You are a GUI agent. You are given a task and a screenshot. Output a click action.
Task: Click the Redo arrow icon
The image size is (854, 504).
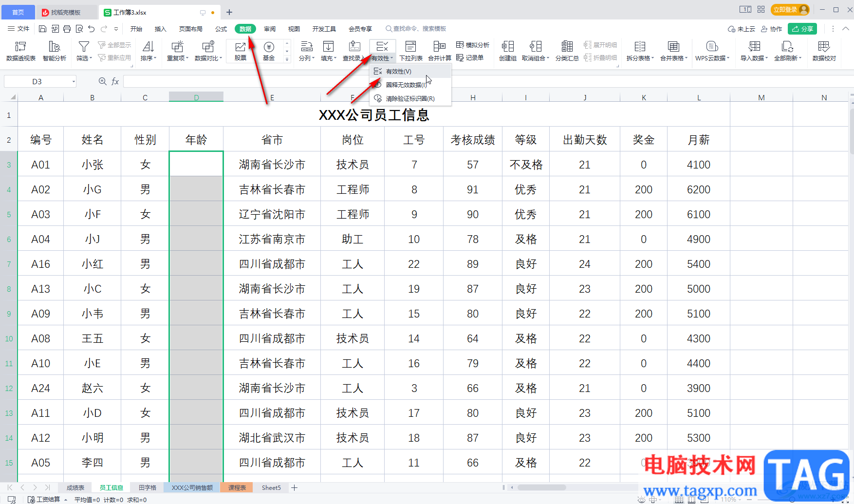point(104,29)
